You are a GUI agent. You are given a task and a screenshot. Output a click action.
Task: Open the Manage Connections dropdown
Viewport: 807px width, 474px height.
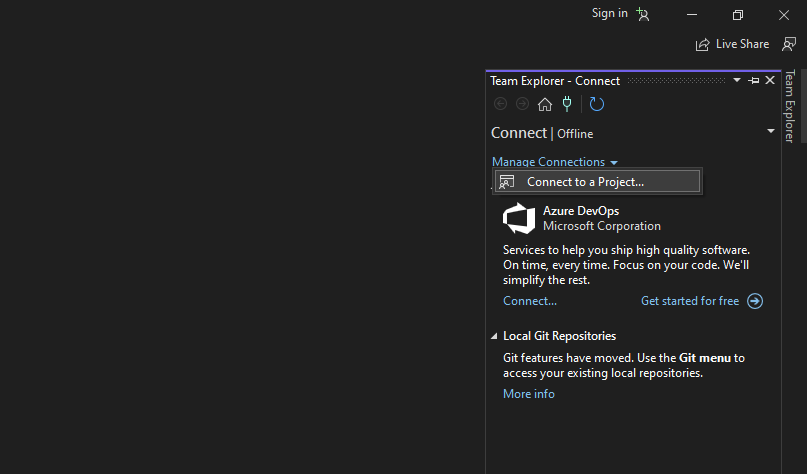(x=555, y=162)
